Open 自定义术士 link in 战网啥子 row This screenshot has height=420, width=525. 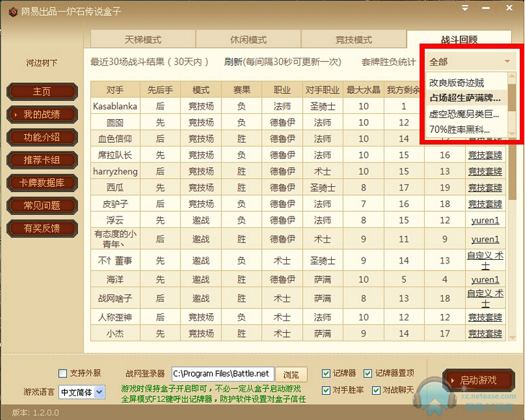[x=485, y=298]
